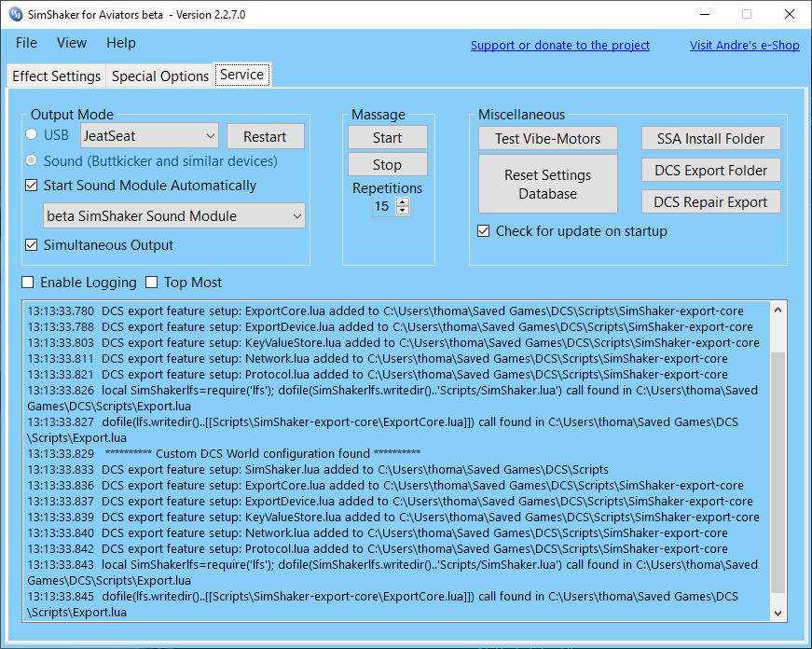Click the log line timestamped 13:13:33.780
This screenshot has width=812, height=649.
[x=385, y=311]
